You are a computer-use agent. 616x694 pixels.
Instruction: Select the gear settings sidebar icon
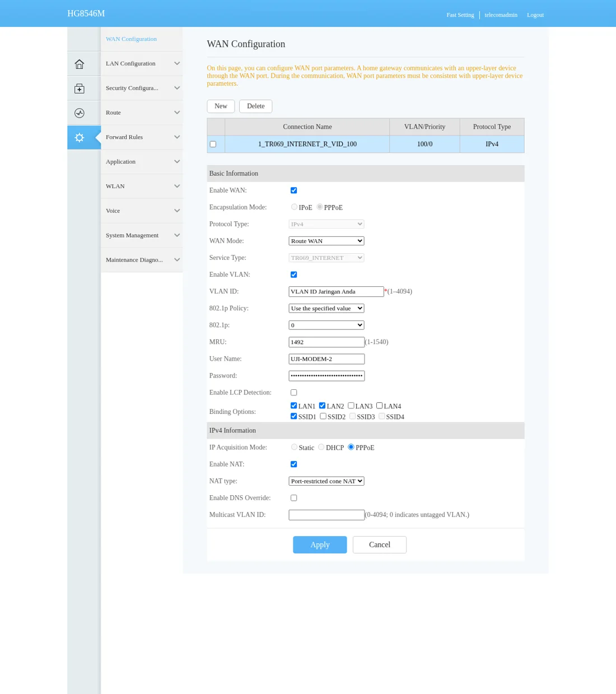click(80, 137)
